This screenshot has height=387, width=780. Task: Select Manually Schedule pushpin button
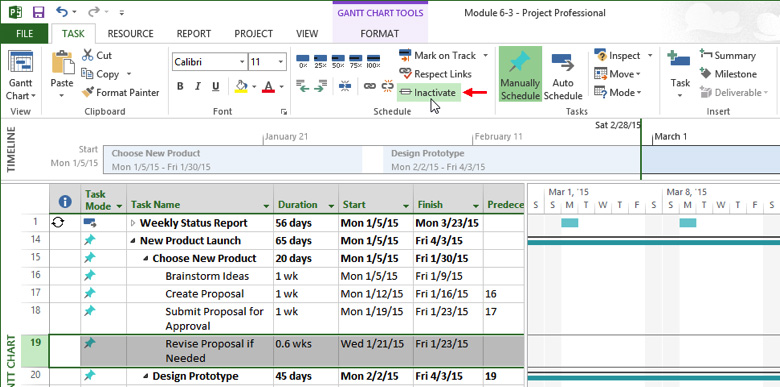[520, 75]
